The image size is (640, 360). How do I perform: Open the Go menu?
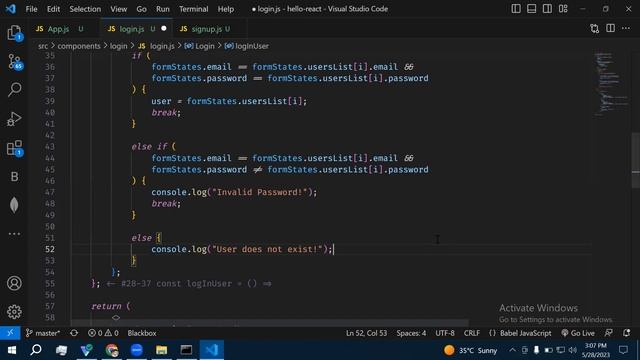[141, 9]
